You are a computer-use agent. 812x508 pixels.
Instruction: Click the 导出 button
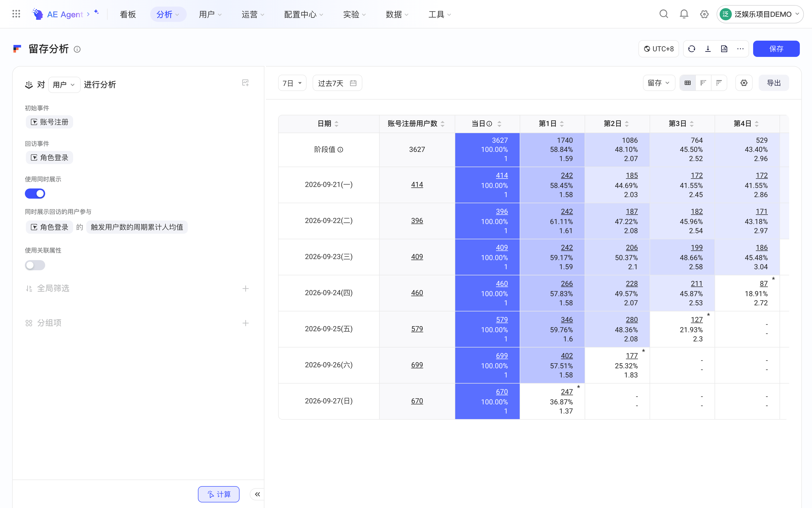click(774, 83)
